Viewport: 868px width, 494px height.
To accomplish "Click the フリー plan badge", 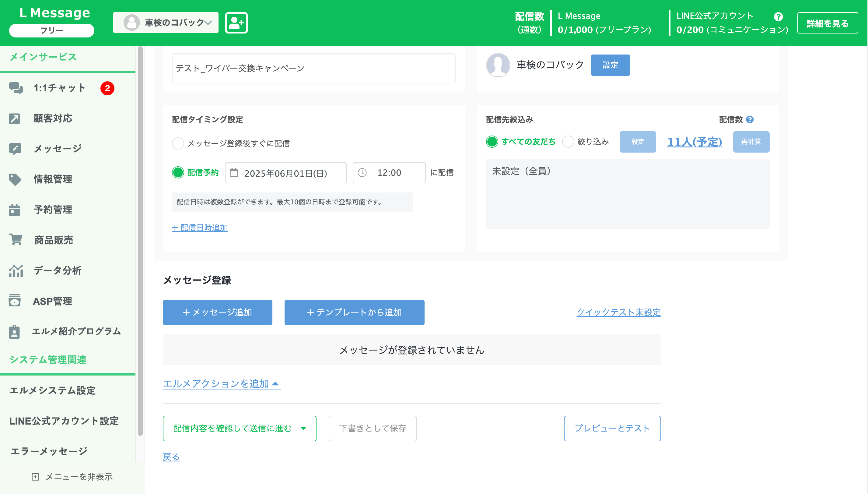I will click(x=51, y=30).
